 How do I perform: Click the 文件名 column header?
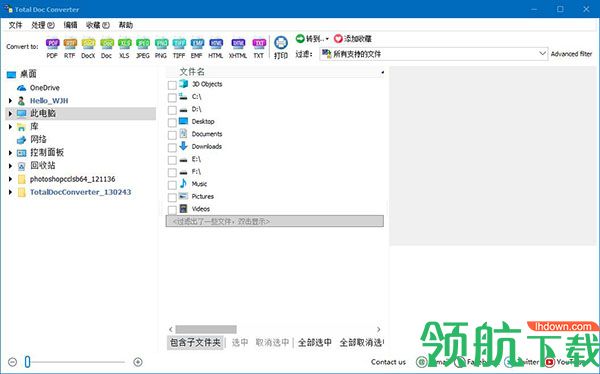pos(192,72)
